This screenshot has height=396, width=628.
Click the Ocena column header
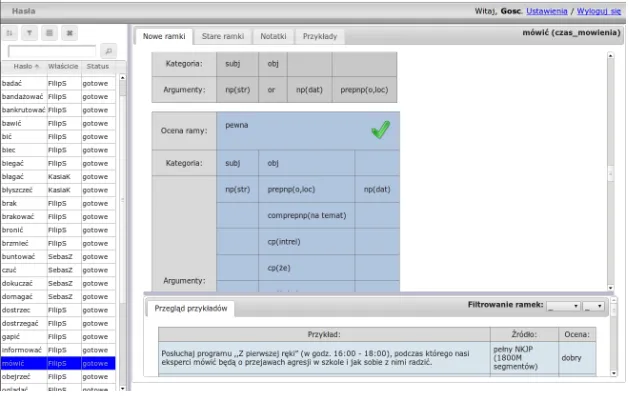click(577, 334)
